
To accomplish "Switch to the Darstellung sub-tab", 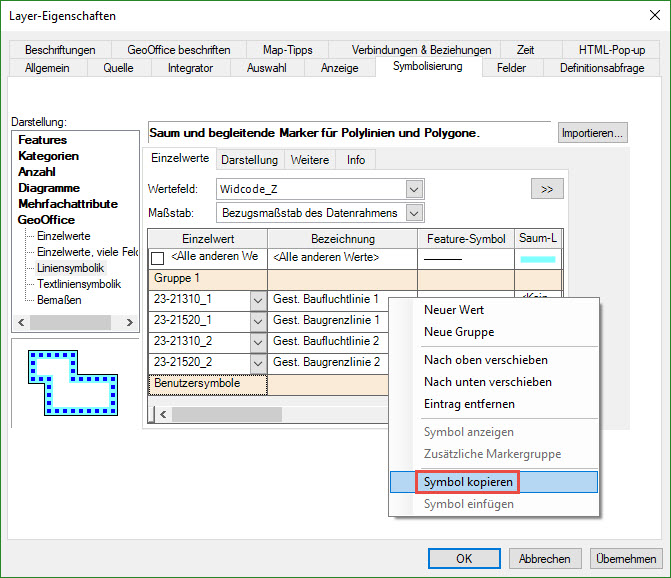I will pyautogui.click(x=249, y=160).
